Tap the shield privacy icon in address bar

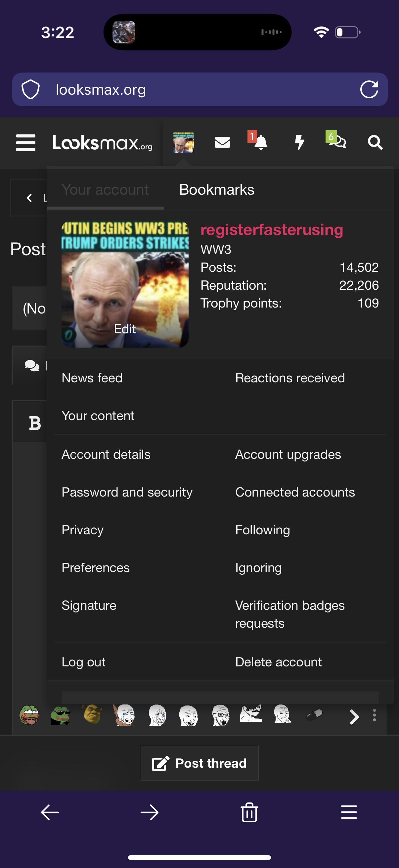[31, 90]
